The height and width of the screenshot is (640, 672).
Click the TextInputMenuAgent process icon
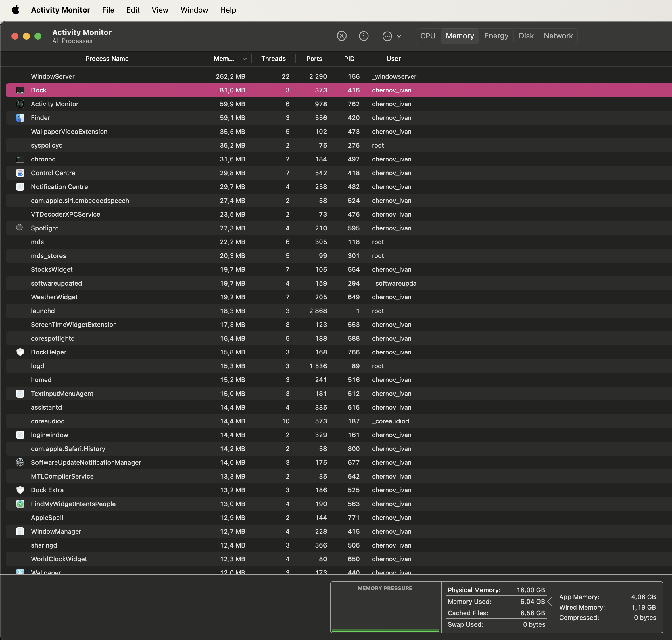click(20, 393)
